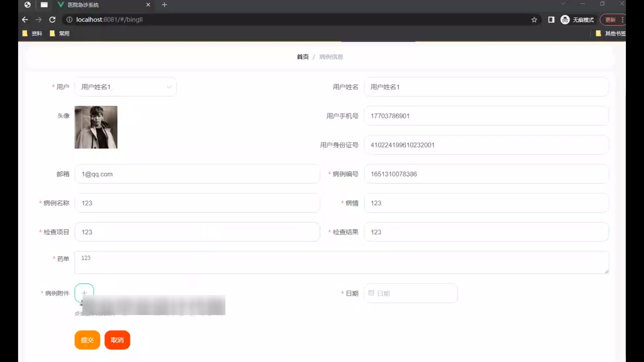
Task: Submit the form with 提交 button
Action: pos(87,340)
